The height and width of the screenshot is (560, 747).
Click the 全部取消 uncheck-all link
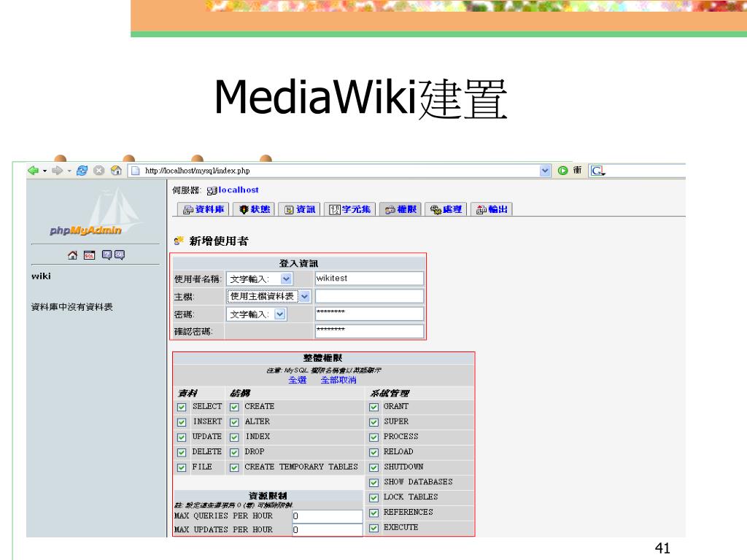click(x=338, y=380)
